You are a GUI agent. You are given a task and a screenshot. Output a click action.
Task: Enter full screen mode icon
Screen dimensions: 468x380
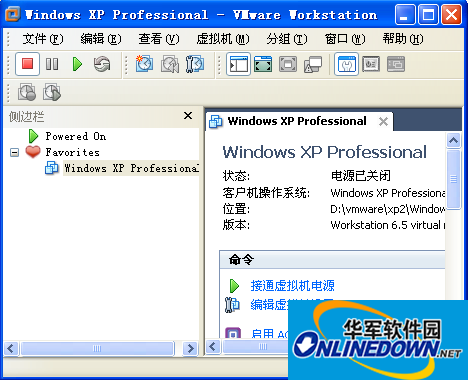[288, 64]
